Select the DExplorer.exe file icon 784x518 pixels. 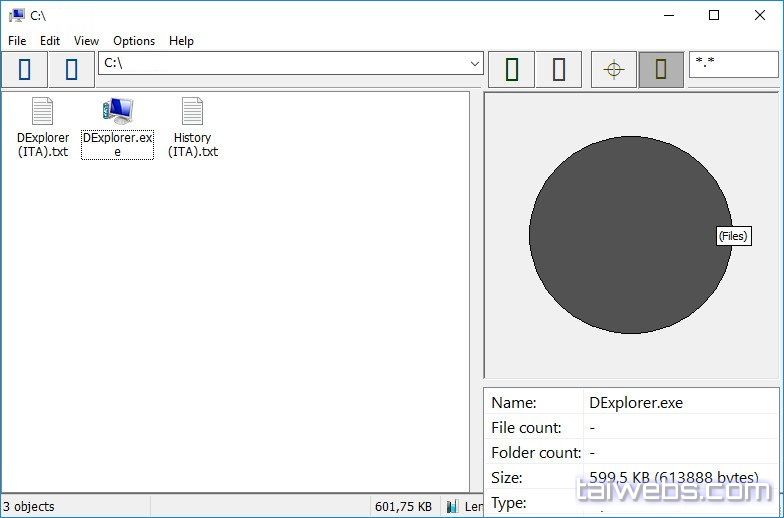coord(117,112)
